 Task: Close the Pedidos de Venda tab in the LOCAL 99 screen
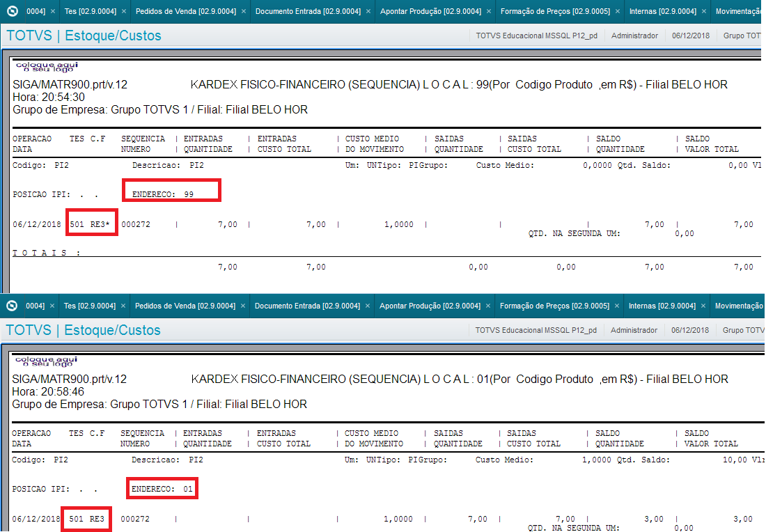coord(243,11)
